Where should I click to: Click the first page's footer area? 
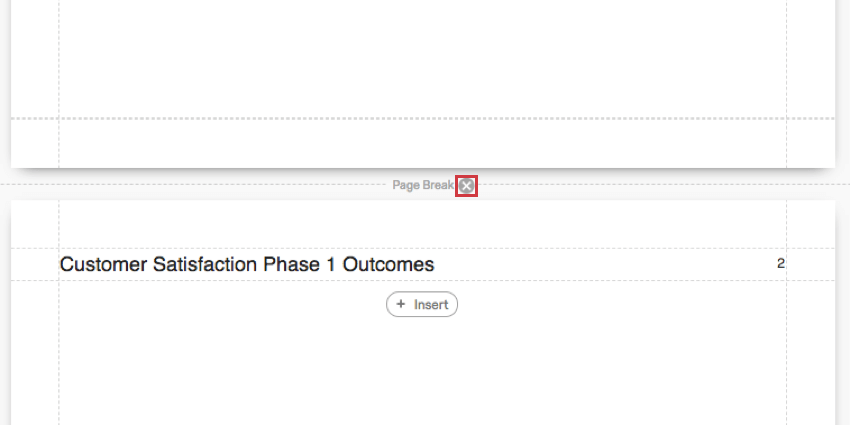click(x=420, y=142)
